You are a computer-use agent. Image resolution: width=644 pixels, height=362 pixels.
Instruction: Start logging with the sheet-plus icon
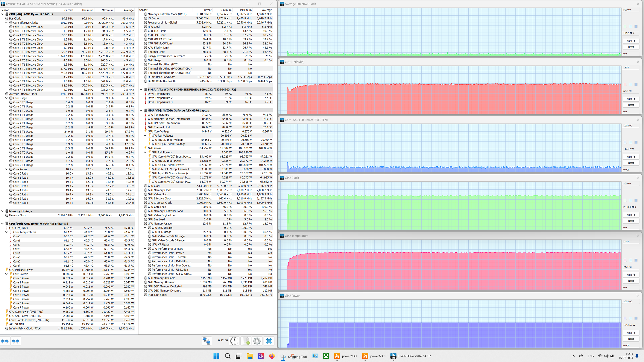[x=246, y=341]
